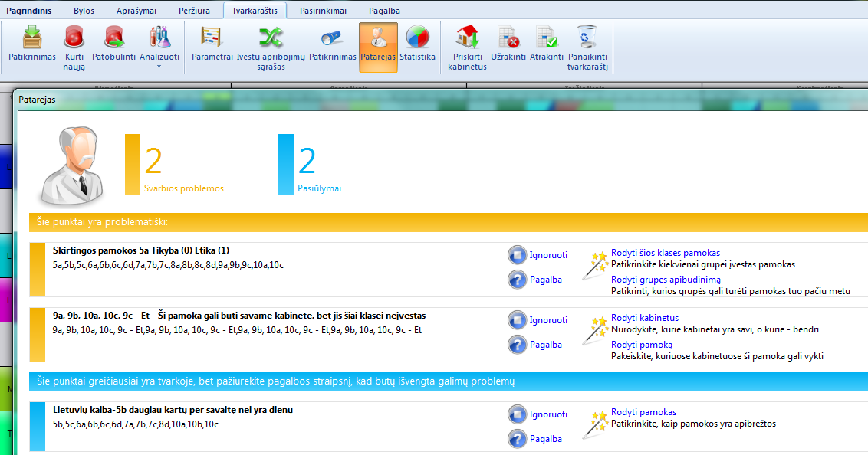The image size is (868, 455).
Task: Expand the Analizuoti dropdown arrow
Action: click(x=159, y=67)
